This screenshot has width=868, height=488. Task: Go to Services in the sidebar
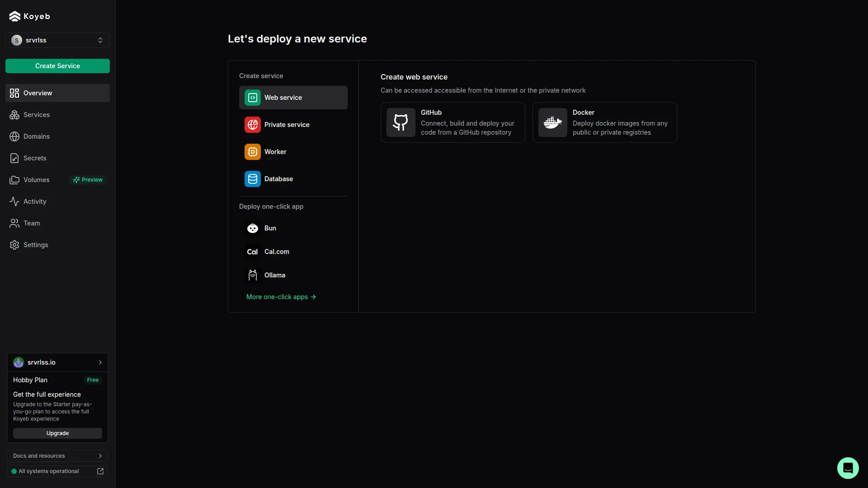coord(57,115)
